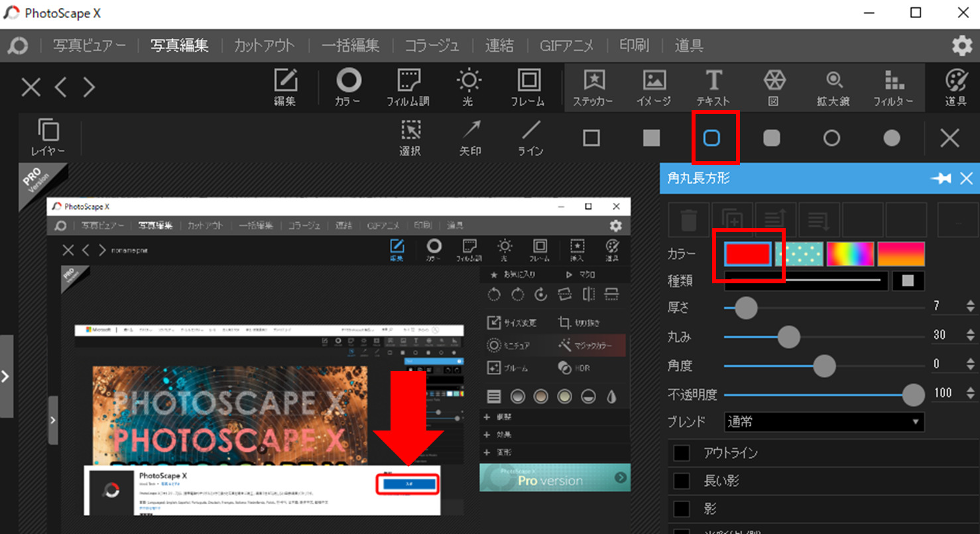Viewport: 980px width, 534px height.
Task: Enable the 影 shadow checkbox
Action: tap(682, 509)
